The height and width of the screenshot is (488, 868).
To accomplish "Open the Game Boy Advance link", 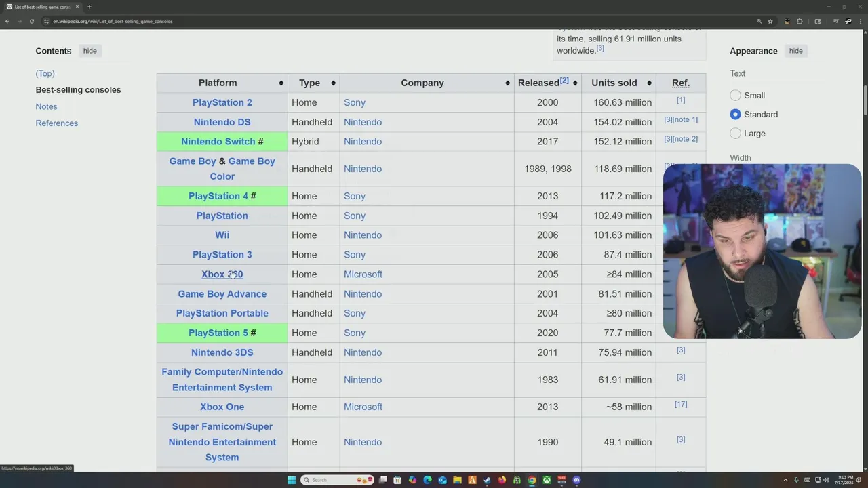I will pos(222,294).
